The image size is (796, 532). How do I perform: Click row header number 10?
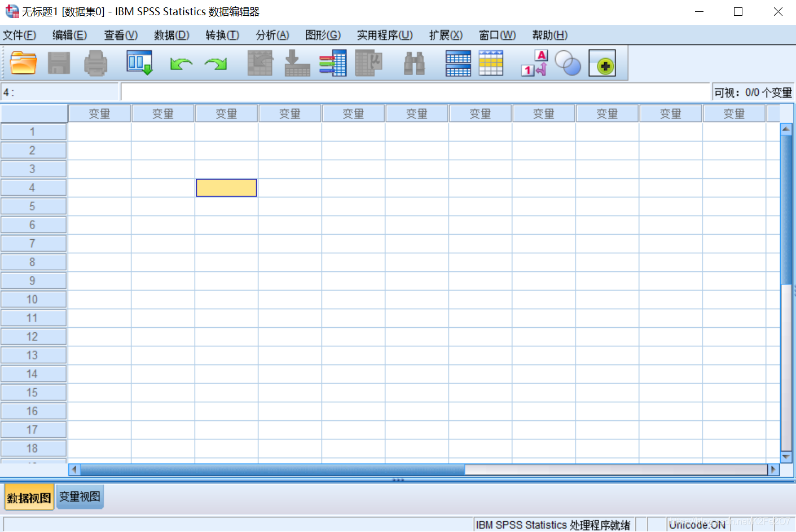[33, 300]
